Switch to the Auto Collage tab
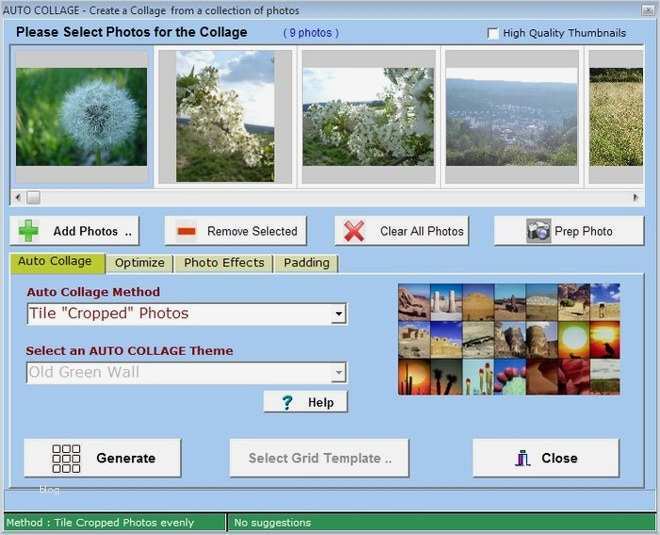Viewport: 660px width, 535px height. [x=58, y=263]
